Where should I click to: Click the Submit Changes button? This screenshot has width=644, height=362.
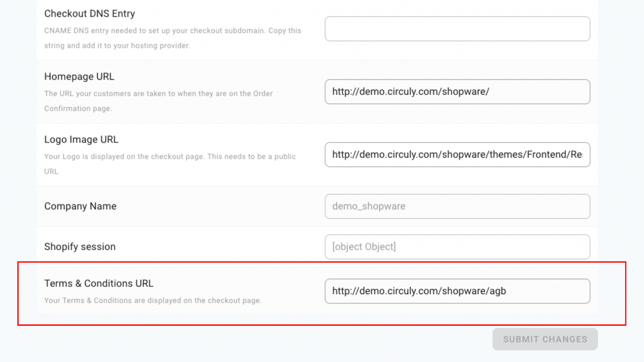[545, 339]
